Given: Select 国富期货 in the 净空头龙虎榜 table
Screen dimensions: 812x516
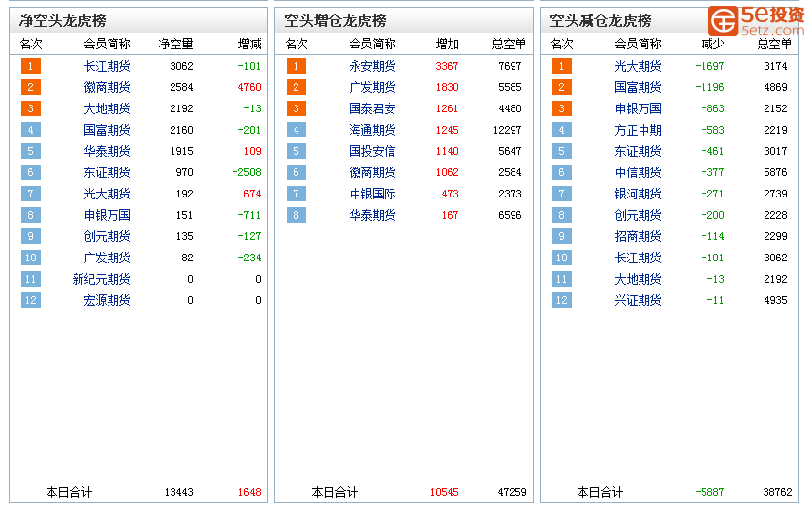Looking at the screenshot, I should click(107, 130).
